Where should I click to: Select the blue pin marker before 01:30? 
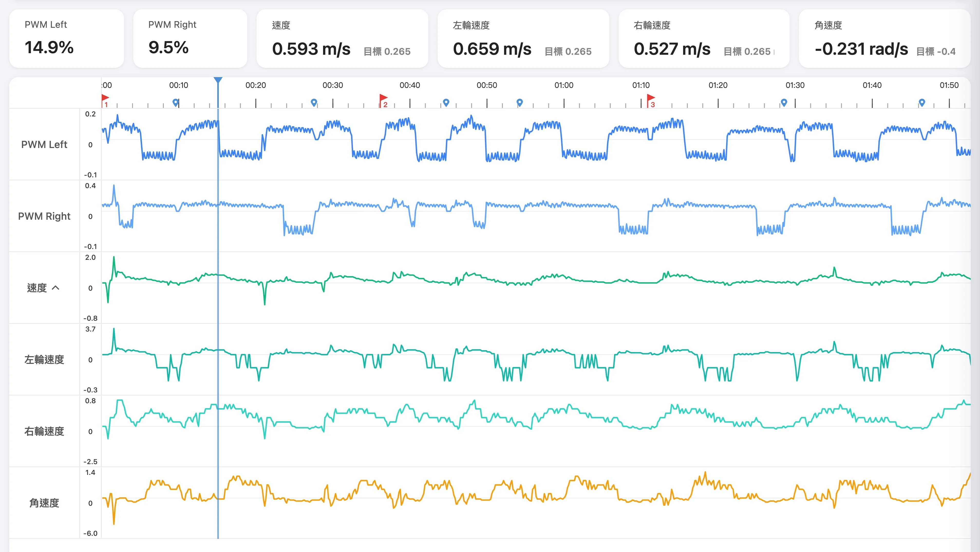(x=784, y=102)
